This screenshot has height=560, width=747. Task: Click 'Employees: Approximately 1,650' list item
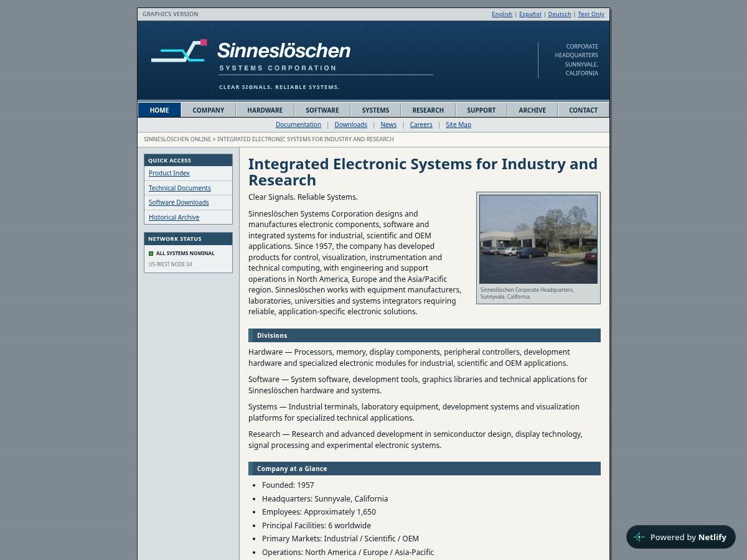[319, 512]
